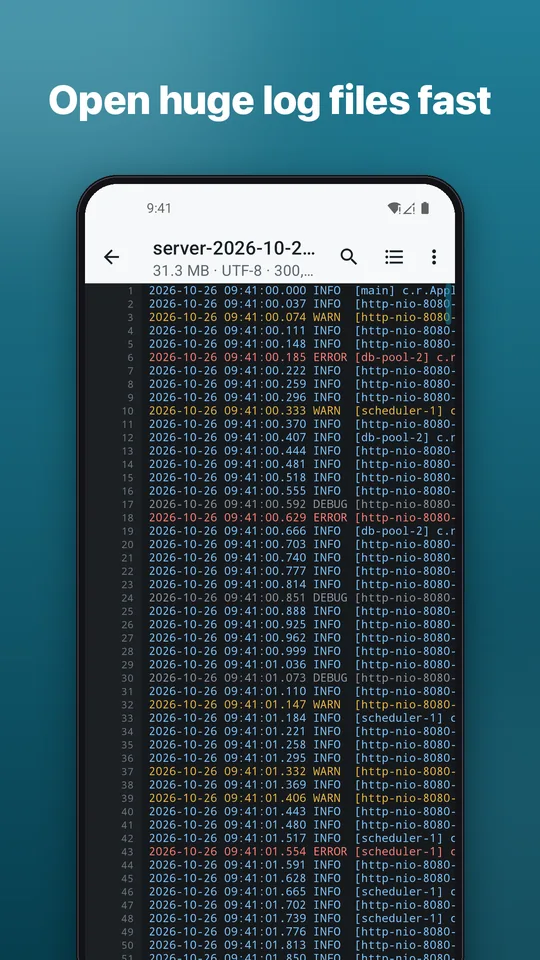Tap the Wi-Fi status icon
The image size is (540, 960).
[x=394, y=208]
